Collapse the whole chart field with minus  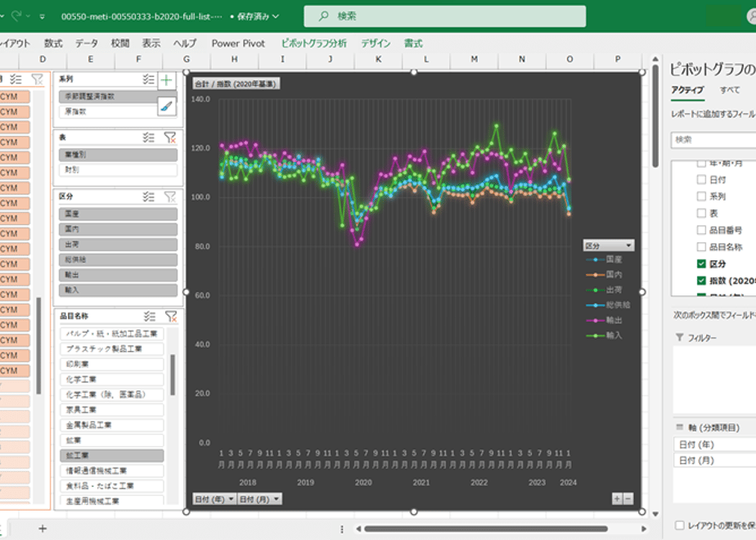tap(628, 499)
